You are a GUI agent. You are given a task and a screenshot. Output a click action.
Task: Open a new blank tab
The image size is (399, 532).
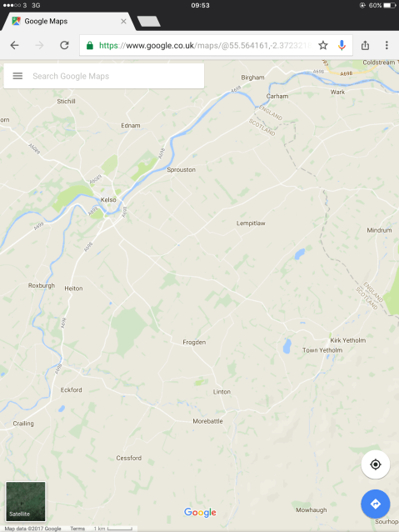point(149,21)
